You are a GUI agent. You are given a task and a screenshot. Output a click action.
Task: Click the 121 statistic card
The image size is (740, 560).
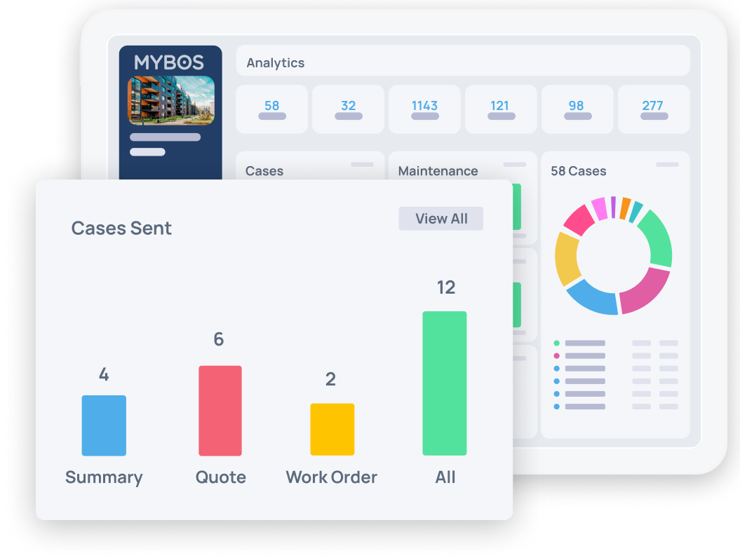pyautogui.click(x=500, y=109)
